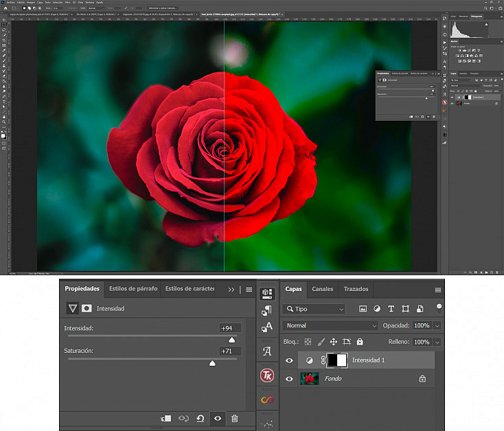
Task: Hide the Intensidad 1 layer
Action: 289,360
